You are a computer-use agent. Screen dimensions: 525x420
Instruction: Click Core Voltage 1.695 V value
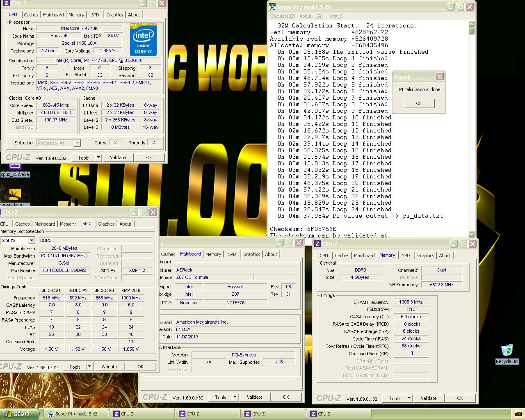pyautogui.click(x=107, y=50)
